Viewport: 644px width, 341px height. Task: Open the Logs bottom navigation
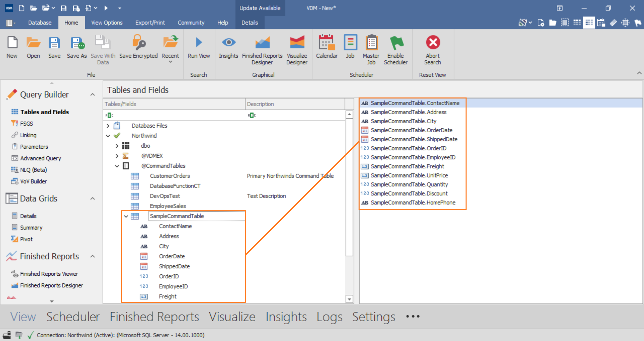click(329, 317)
